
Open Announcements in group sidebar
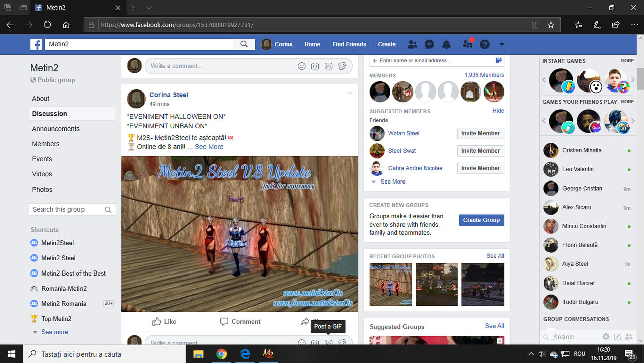pyautogui.click(x=56, y=129)
